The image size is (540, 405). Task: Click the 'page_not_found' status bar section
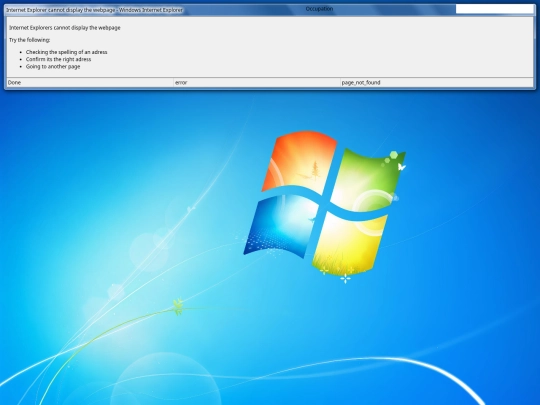[437, 83]
